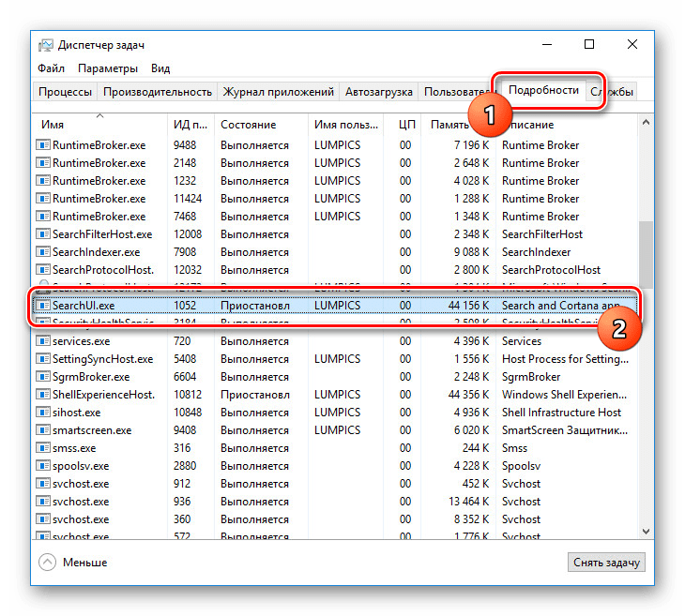Viewport: 685px width, 616px height.
Task: Select SettingSyncHost.exe name text
Action: click(102, 359)
